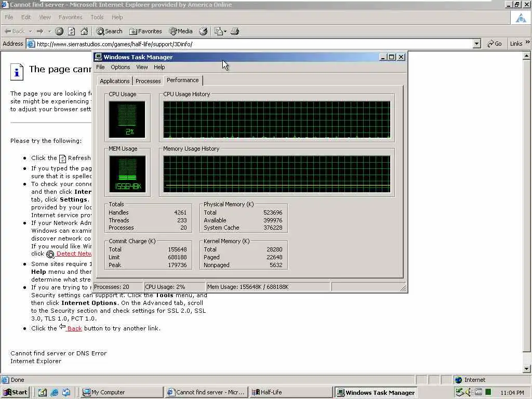The image size is (532, 399).
Task: Open the IE Favorites menu
Action: tap(70, 17)
